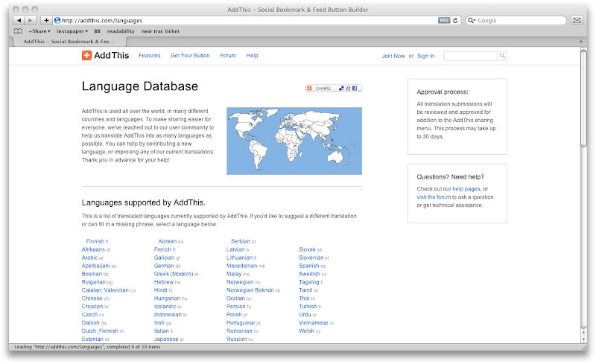
Task: Click the scrollbar down arrow
Action: pyautogui.click(x=583, y=339)
